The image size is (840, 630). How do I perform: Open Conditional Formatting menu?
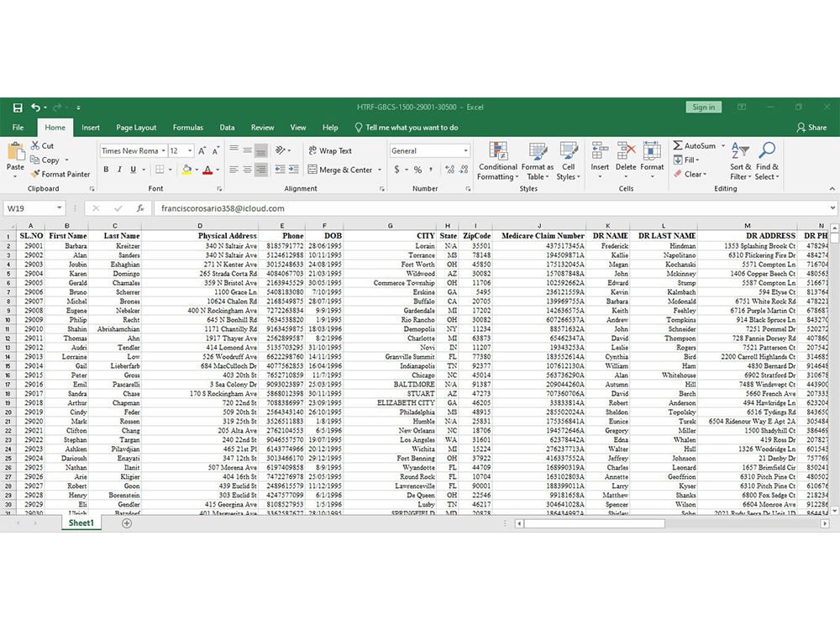pos(497,160)
